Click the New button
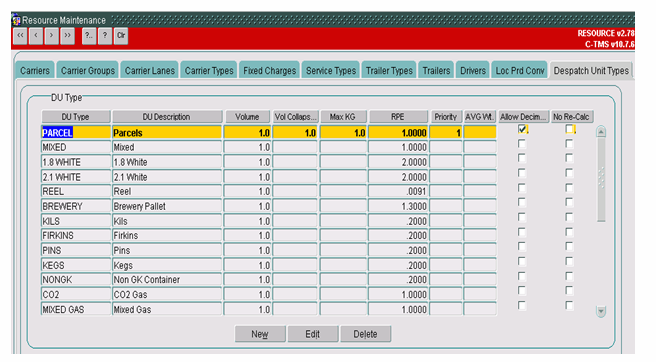 260,334
